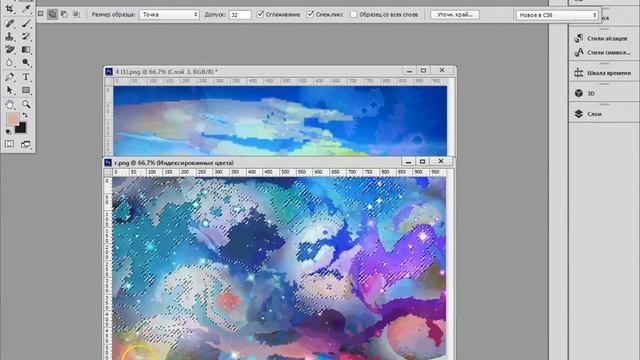Select the Dodge tool
This screenshot has height=360, width=640.
pyautogui.click(x=26, y=62)
